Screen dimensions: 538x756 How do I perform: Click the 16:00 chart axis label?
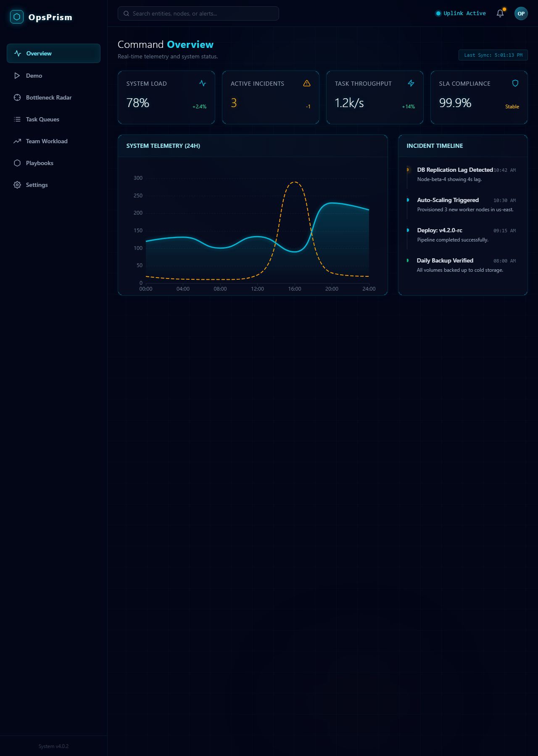pyautogui.click(x=295, y=289)
